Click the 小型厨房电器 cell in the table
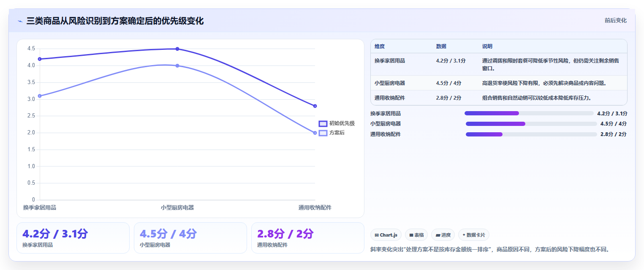The height and width of the screenshot is (270, 644). 390,83
